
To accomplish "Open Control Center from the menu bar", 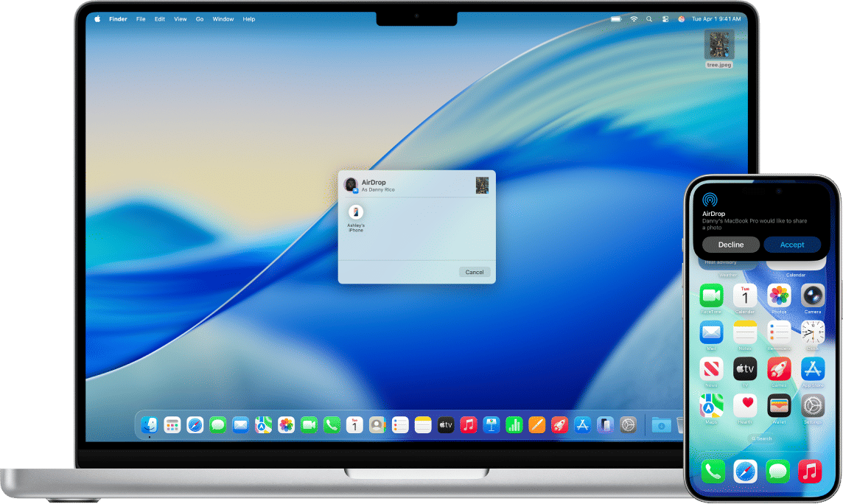I will click(665, 19).
